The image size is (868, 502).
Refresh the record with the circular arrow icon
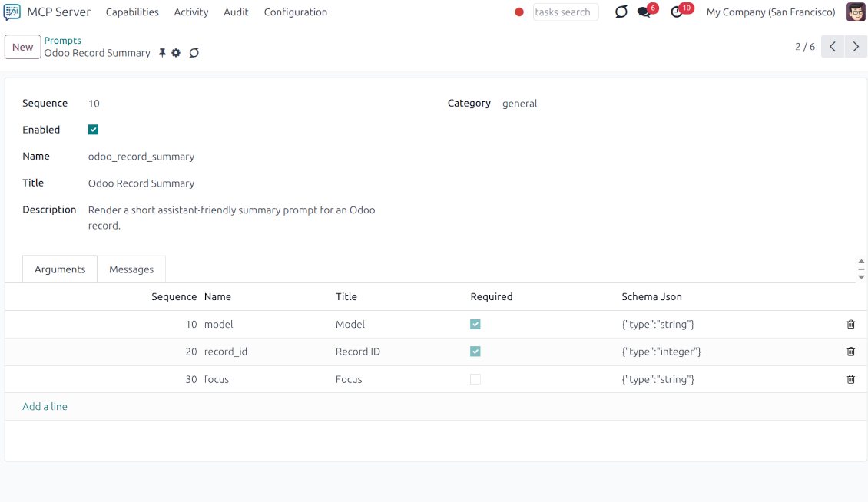(x=194, y=53)
